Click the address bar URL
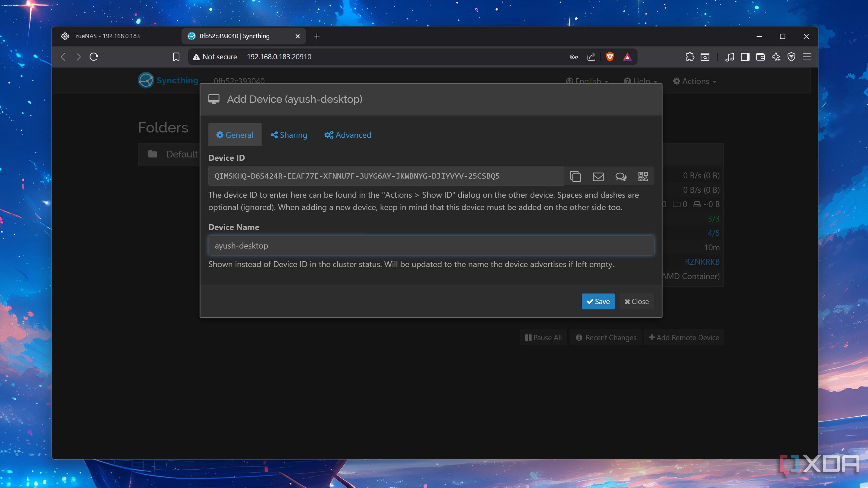The height and width of the screenshot is (488, 868). (x=279, y=57)
